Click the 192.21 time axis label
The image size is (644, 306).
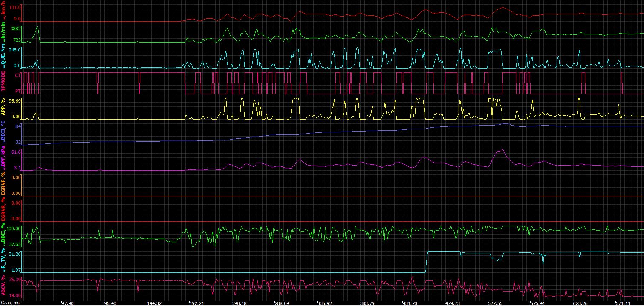[196, 303]
